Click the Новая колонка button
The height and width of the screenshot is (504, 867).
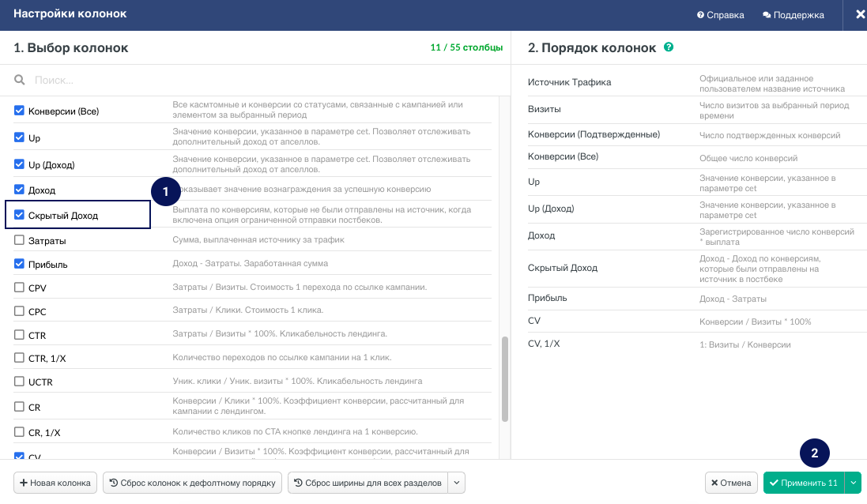(55, 483)
